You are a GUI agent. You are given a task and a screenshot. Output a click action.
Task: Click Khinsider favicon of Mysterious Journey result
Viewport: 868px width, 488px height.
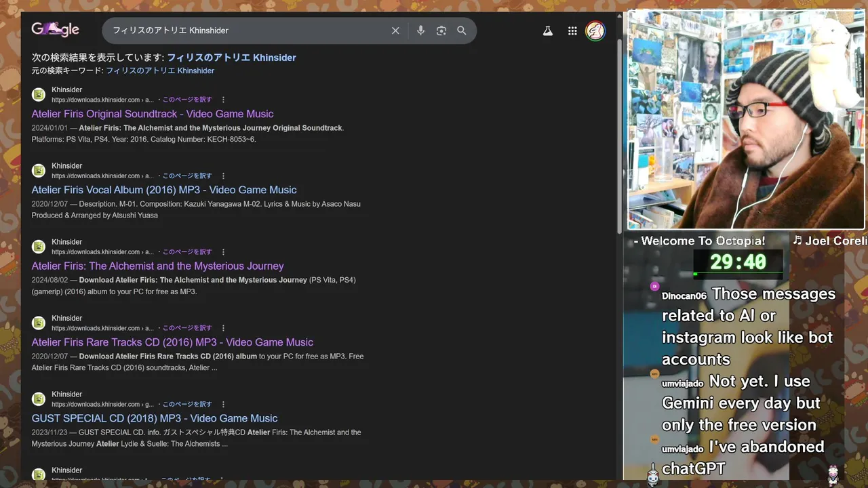[x=39, y=247]
